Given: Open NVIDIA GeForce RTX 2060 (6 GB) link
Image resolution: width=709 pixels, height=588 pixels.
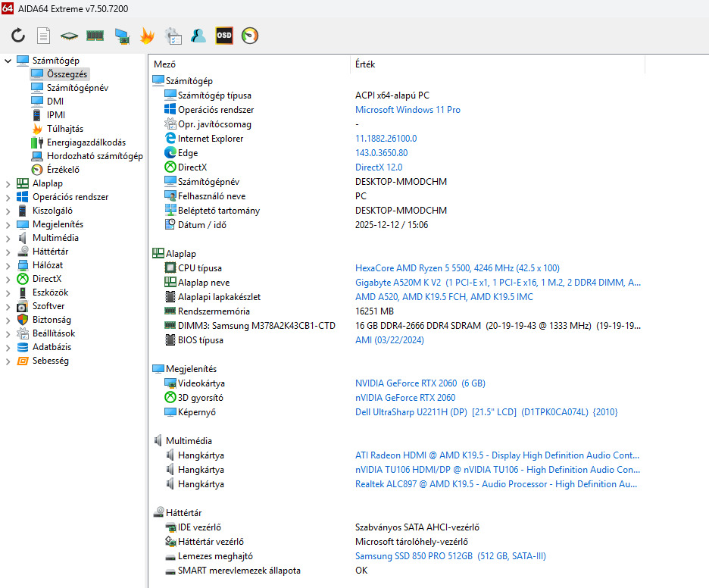Looking at the screenshot, I should 420,383.
